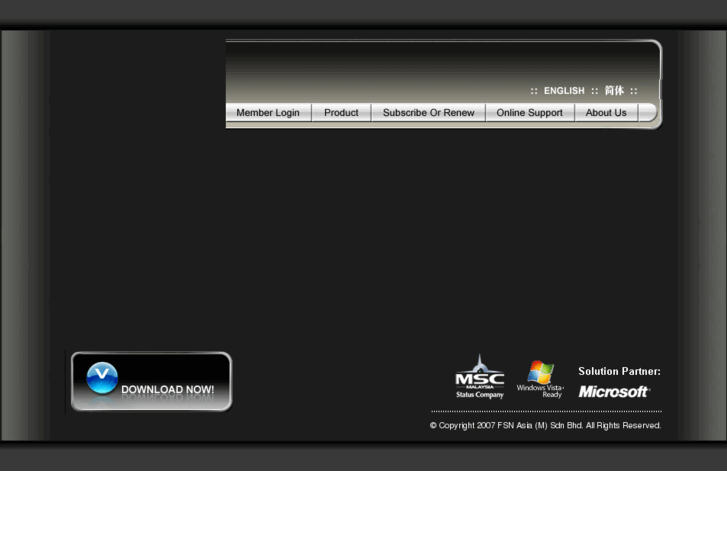Select Subscribe Or Renew in navigation
Screen dimensions: 727x545
point(428,113)
